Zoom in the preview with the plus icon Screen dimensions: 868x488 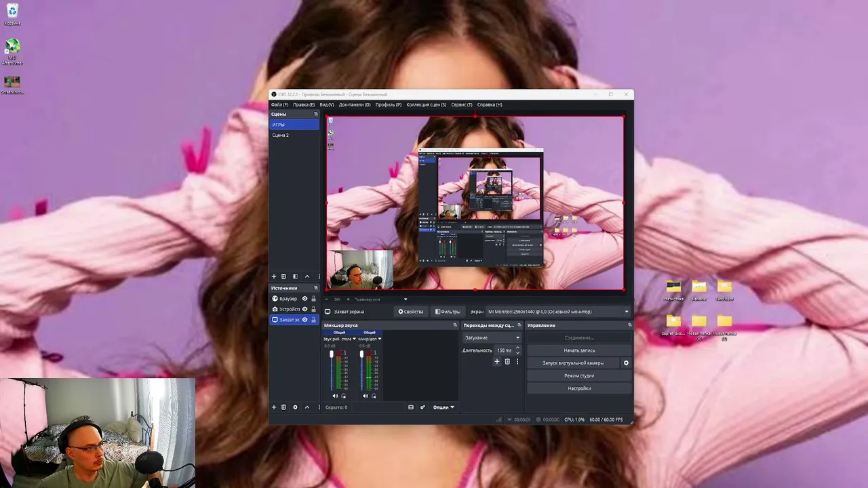pyautogui.click(x=349, y=299)
